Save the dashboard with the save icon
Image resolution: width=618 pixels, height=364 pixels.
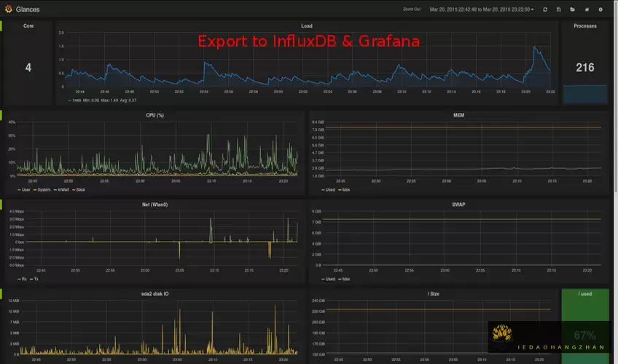(558, 9)
